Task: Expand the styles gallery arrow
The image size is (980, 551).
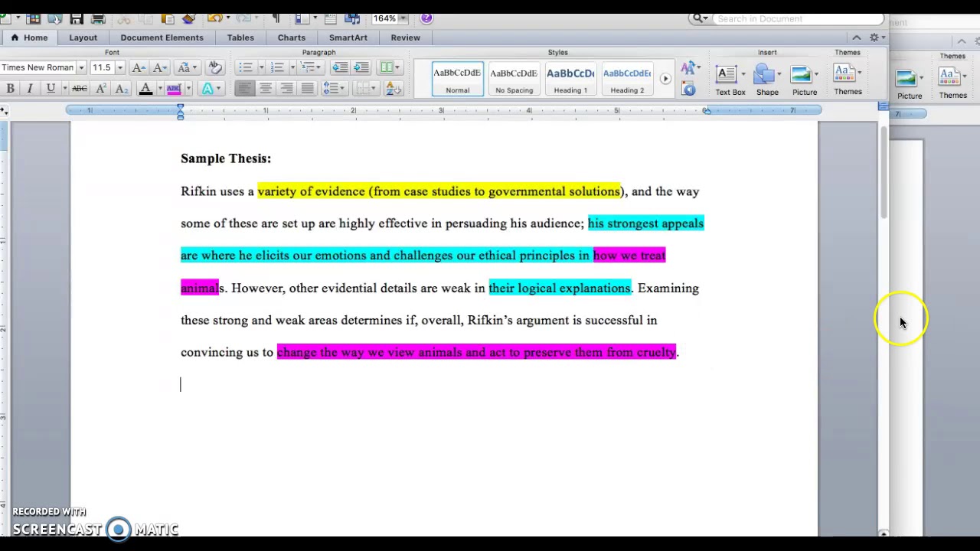Action: 665,79
